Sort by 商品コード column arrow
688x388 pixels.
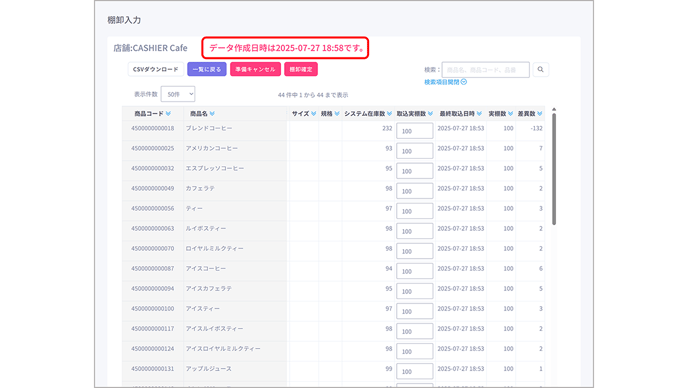pos(168,114)
